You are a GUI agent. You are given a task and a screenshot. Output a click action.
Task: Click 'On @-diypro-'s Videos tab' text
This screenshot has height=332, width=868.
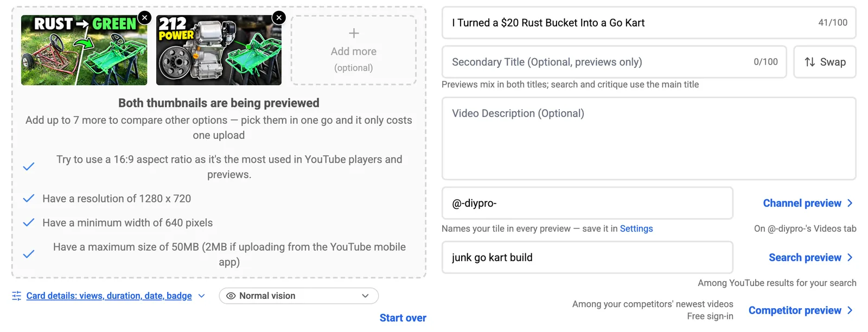point(805,228)
